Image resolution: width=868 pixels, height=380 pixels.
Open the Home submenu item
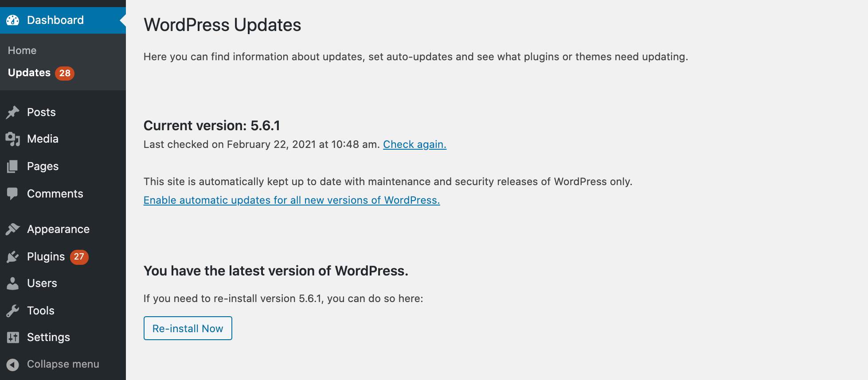coord(22,50)
